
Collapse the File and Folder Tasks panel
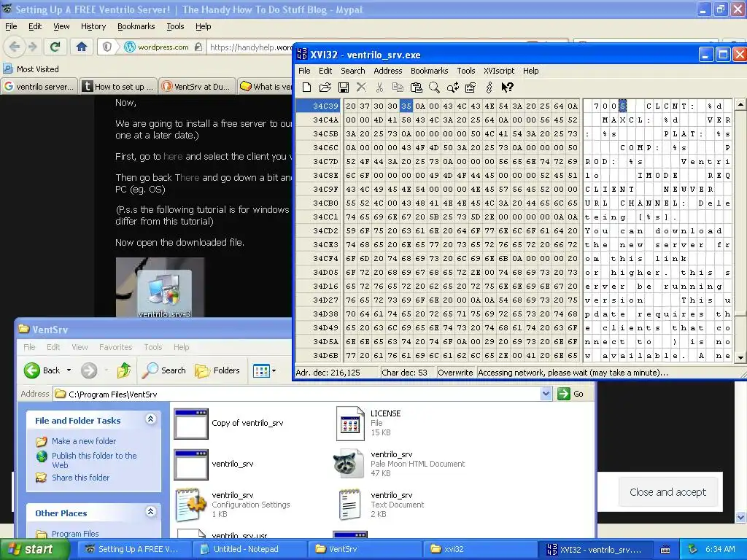(x=150, y=419)
